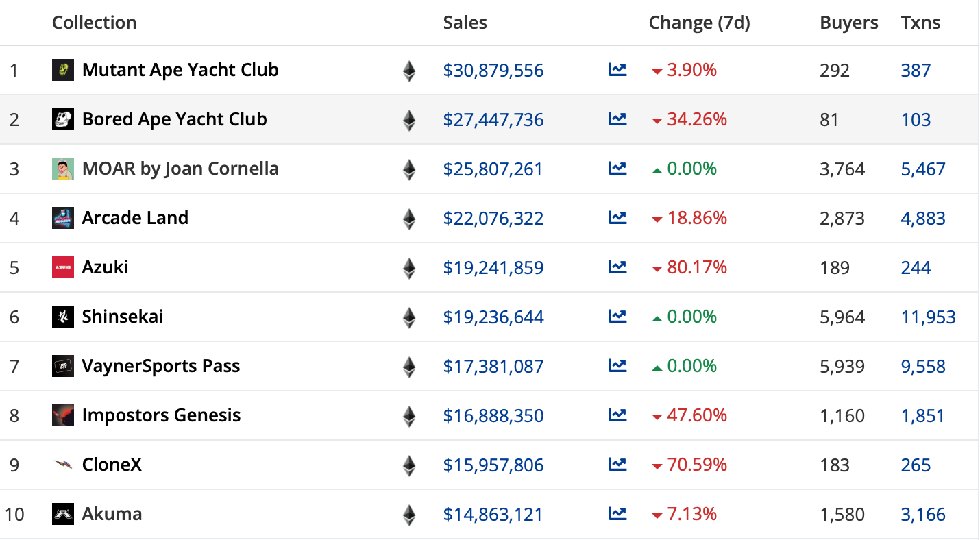
Task: Click sales figure $27,447,736
Action: [x=493, y=120]
